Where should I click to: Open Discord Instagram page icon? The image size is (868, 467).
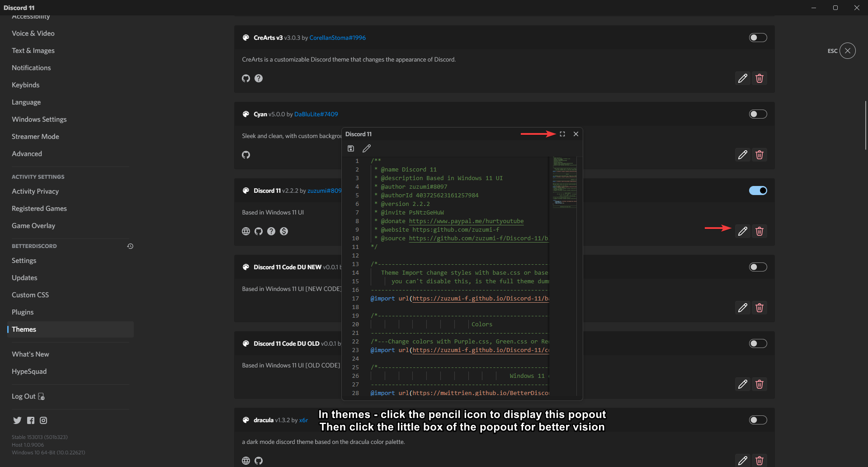click(x=43, y=420)
